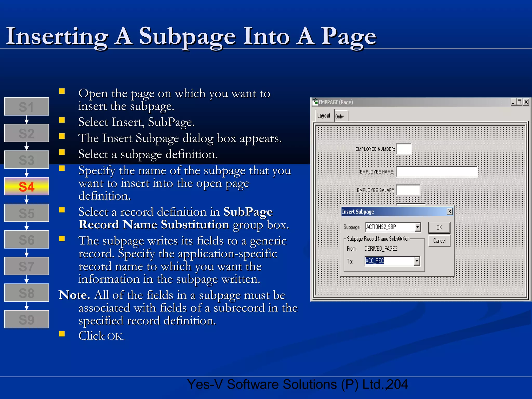
Task: Click the S3 step box
Action: point(26,160)
